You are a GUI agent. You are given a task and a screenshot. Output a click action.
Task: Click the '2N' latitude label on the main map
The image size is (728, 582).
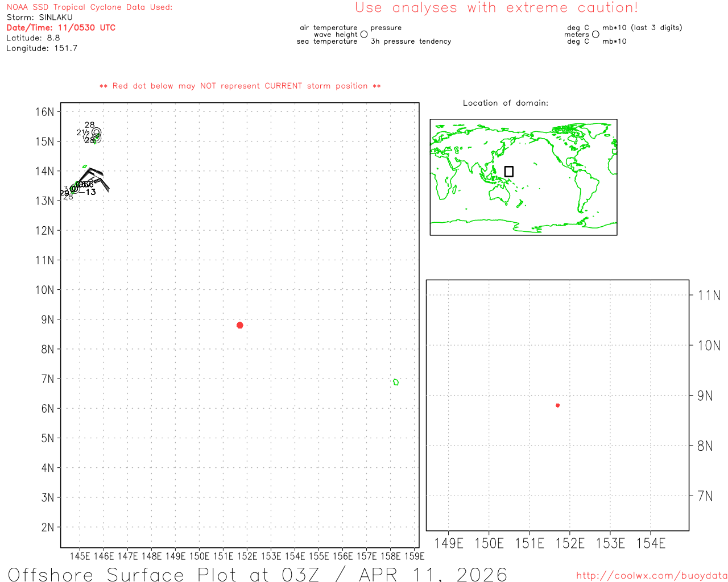[48, 527]
